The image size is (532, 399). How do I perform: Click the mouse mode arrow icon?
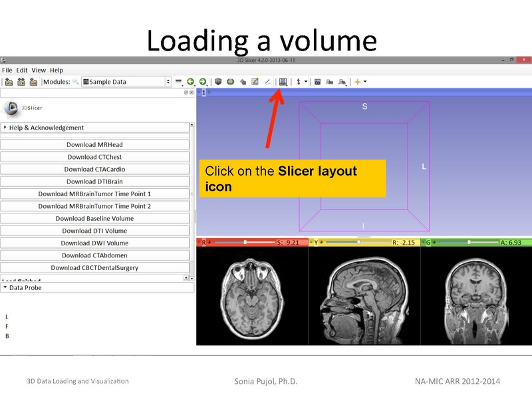[298, 82]
